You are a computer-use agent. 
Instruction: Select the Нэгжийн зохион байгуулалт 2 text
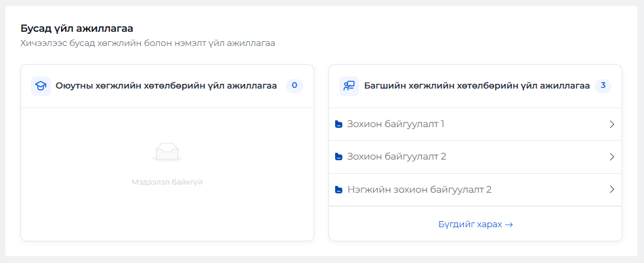pos(419,189)
